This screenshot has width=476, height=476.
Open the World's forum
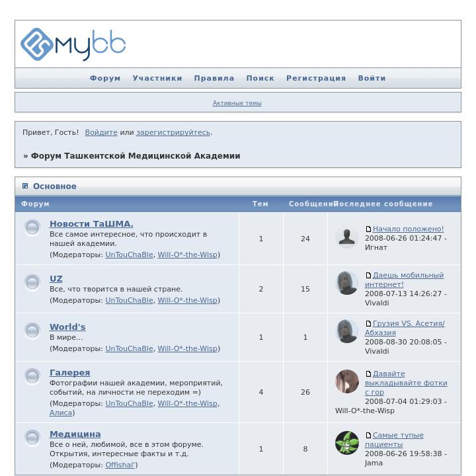[x=67, y=327]
